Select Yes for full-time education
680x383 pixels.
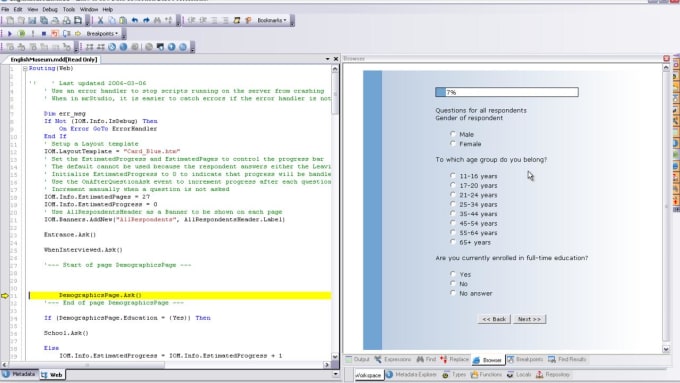point(453,274)
